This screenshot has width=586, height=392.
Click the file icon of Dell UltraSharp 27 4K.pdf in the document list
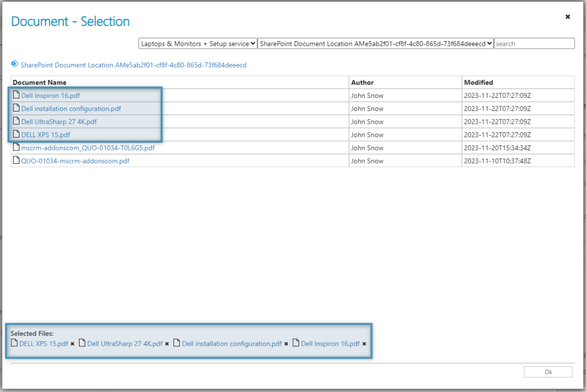(x=16, y=121)
